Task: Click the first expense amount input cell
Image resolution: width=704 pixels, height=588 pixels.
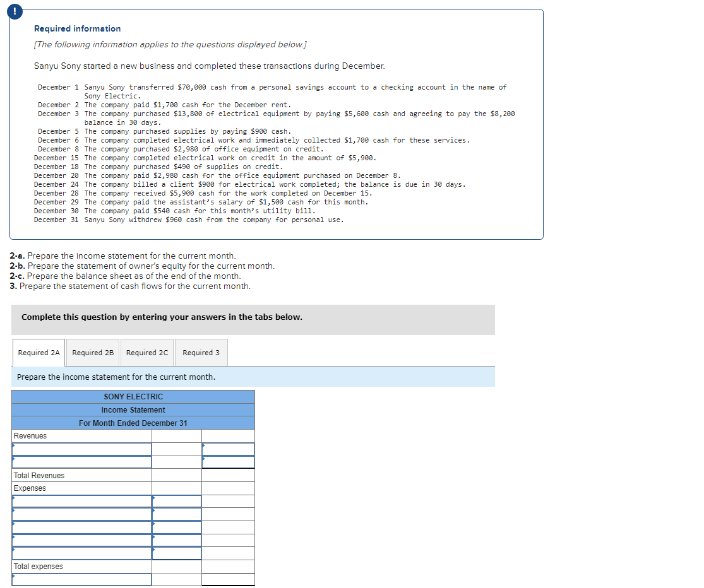Action: pos(177,501)
